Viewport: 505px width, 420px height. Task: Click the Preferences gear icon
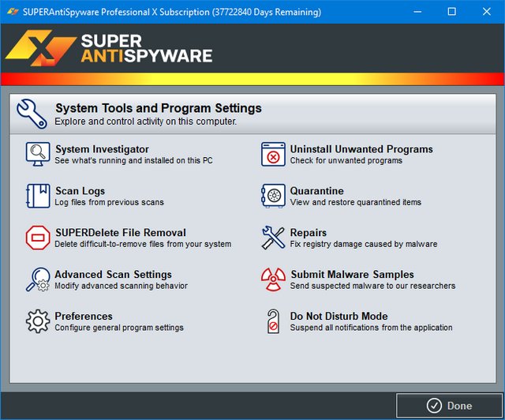click(38, 321)
